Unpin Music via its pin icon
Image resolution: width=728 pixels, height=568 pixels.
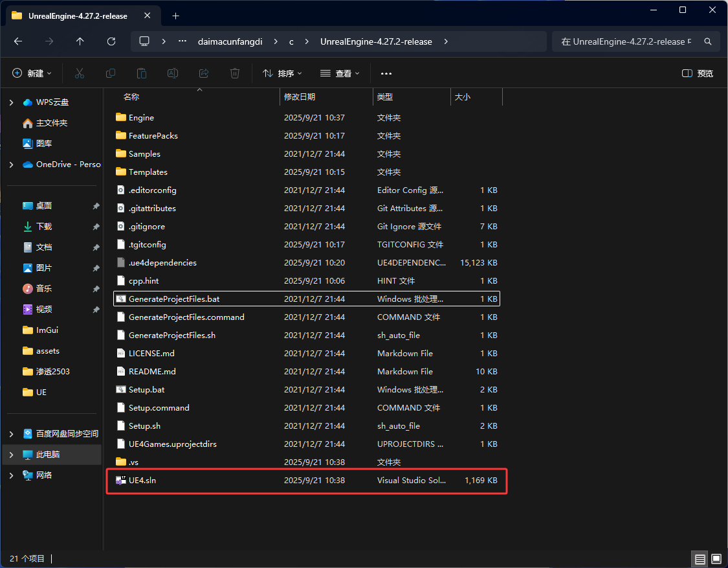96,289
